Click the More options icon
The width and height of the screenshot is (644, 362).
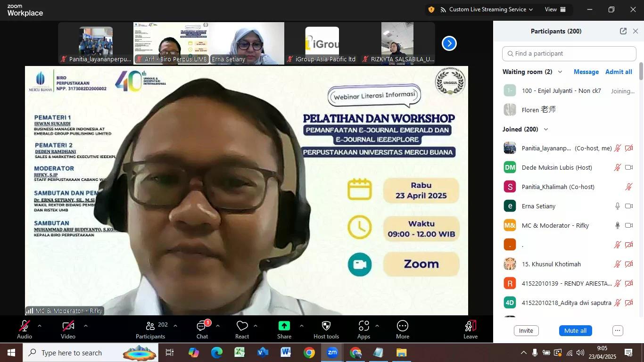point(402,327)
